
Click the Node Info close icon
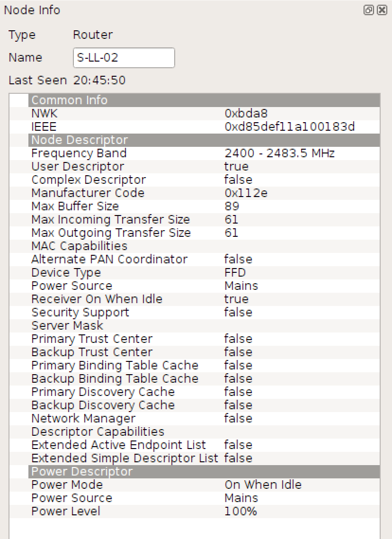click(381, 10)
